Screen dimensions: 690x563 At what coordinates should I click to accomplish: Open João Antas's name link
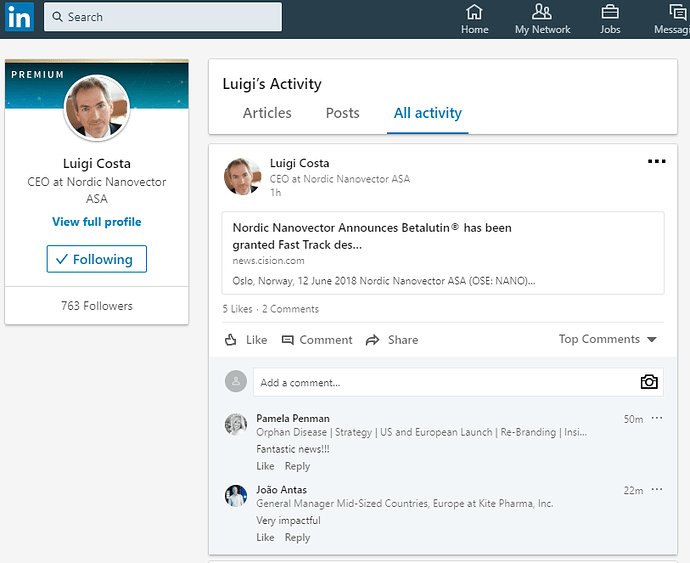[x=281, y=489]
